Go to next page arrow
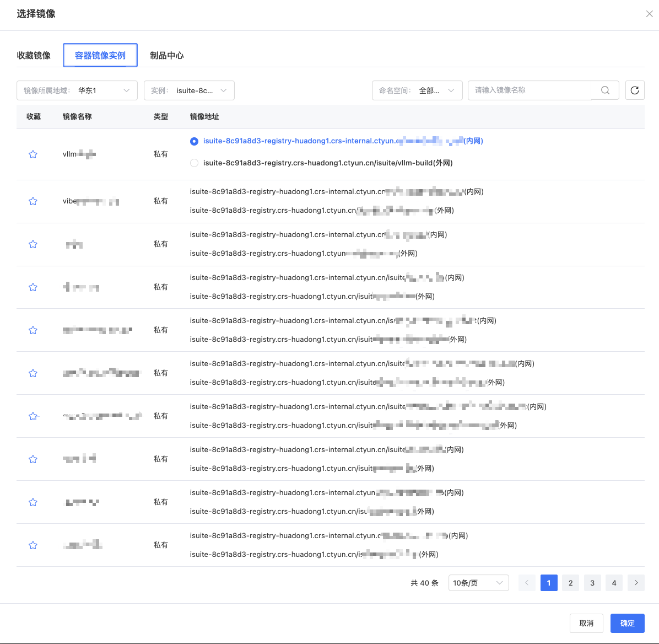This screenshot has width=659, height=644. [636, 583]
